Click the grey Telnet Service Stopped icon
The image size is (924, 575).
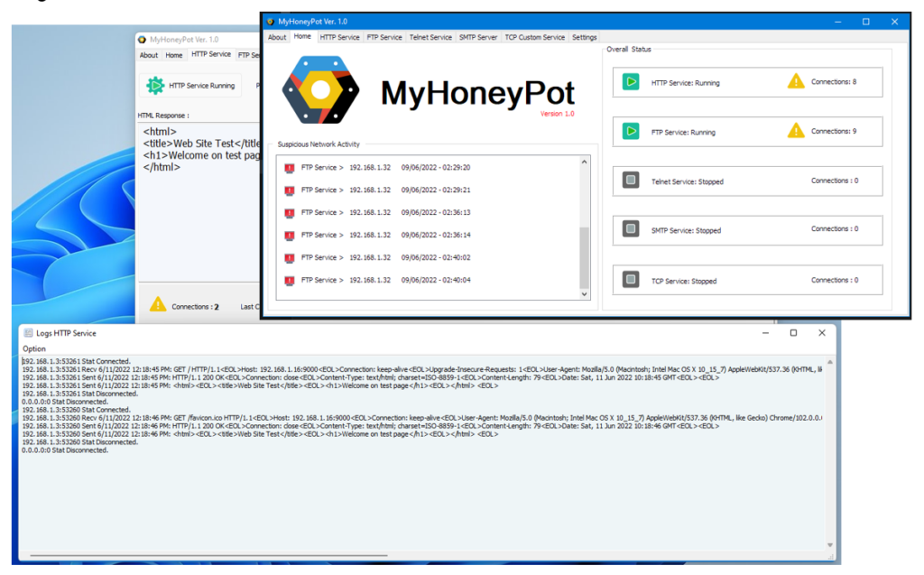(x=631, y=180)
